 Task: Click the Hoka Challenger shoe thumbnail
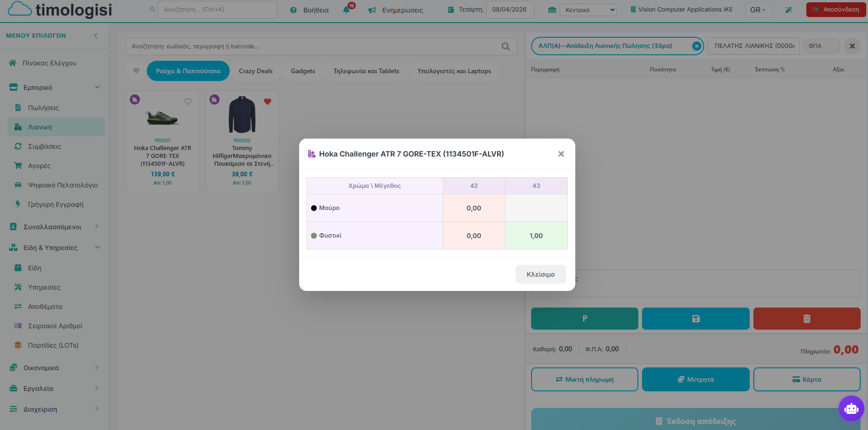pos(162,118)
